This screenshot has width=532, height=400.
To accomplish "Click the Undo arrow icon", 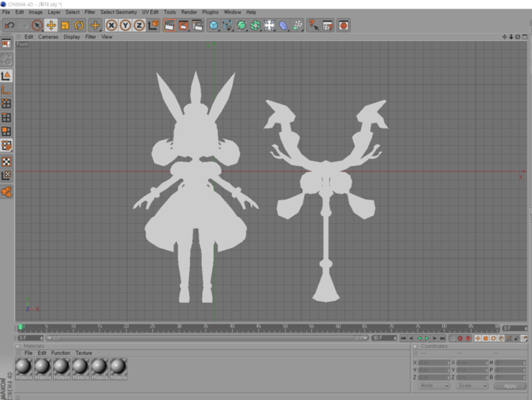I will point(9,25).
